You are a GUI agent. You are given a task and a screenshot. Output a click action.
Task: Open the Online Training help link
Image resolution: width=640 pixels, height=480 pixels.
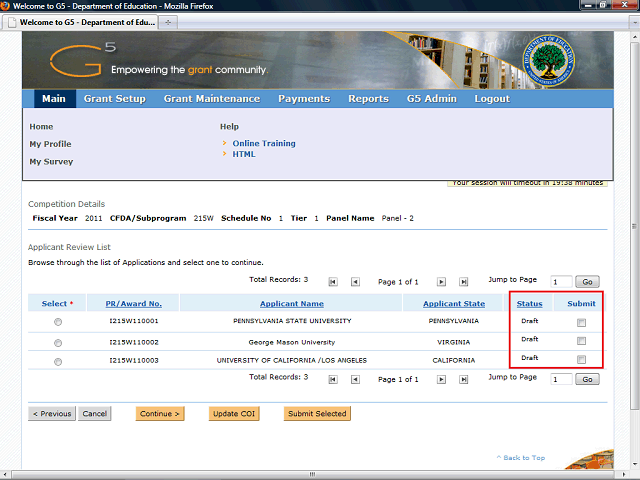(264, 143)
